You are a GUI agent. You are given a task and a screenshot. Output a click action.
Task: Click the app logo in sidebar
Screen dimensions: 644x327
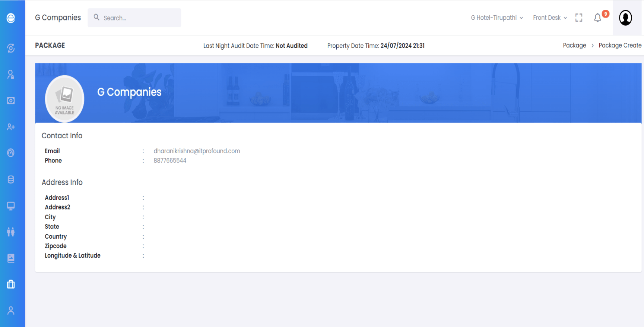[x=11, y=18]
